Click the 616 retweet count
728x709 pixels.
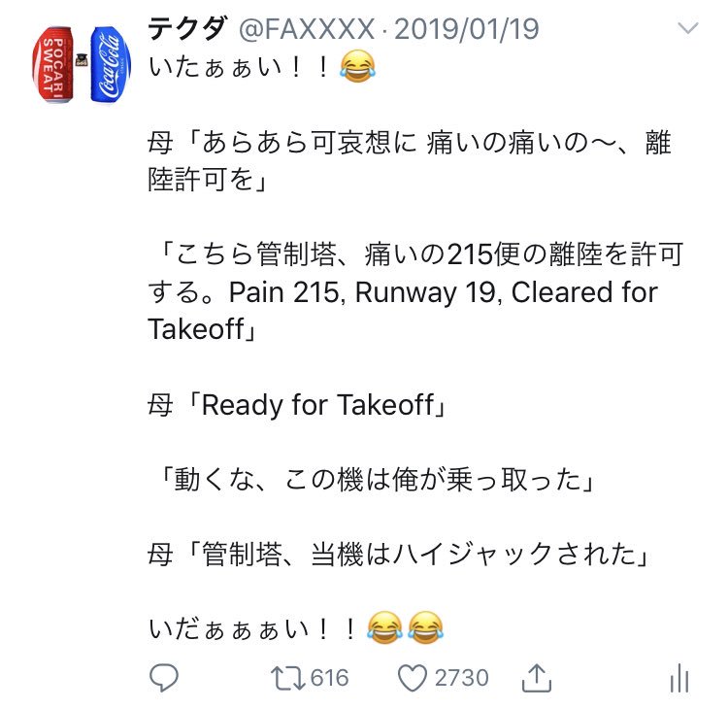(330, 678)
